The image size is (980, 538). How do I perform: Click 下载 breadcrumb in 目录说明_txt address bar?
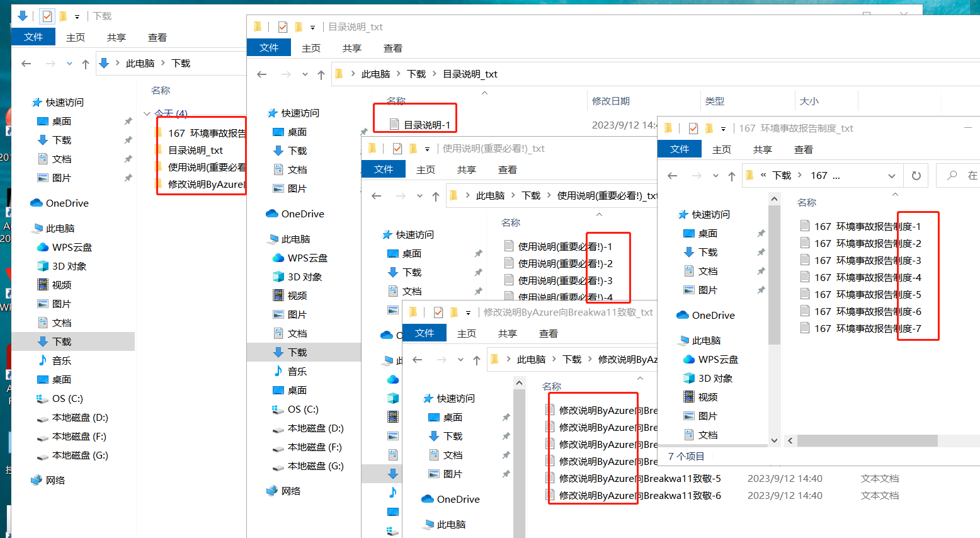pyautogui.click(x=416, y=74)
